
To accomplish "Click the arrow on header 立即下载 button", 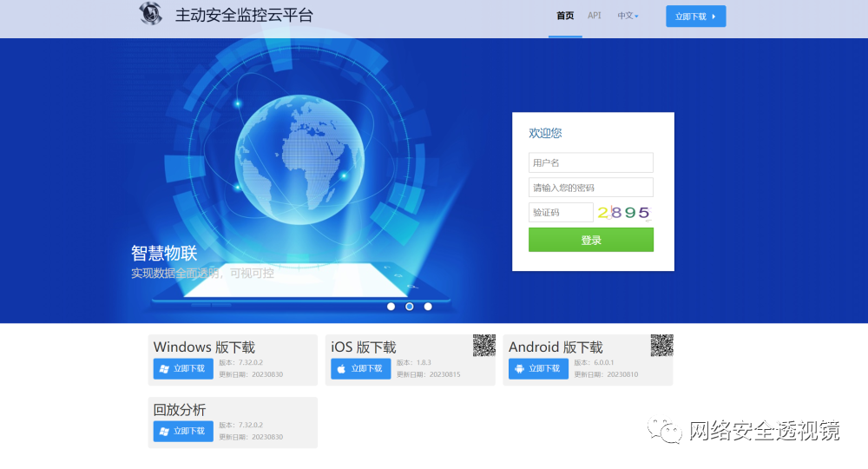I will tap(713, 17).
